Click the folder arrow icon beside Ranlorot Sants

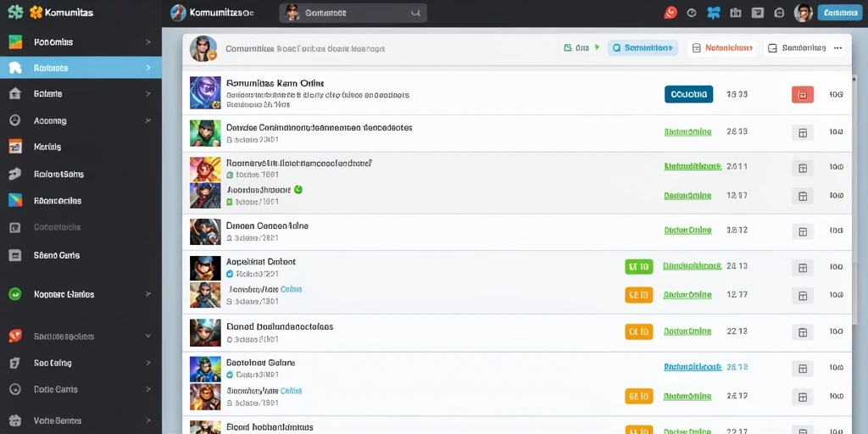click(x=15, y=174)
